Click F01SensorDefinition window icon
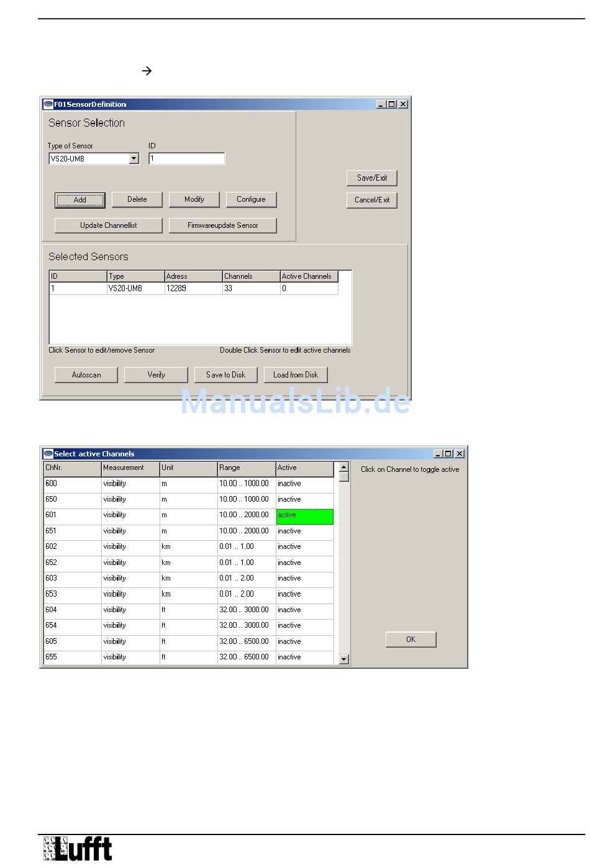Viewport: 590px width, 868px height. [48, 104]
